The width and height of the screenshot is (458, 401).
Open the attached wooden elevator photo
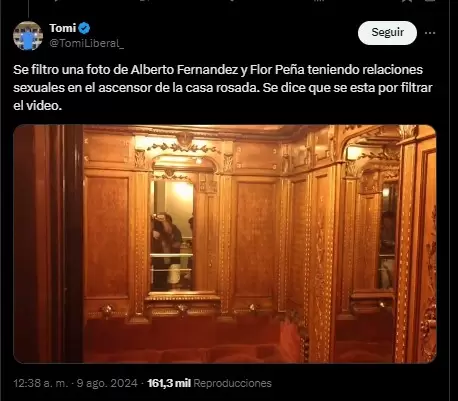(225, 244)
